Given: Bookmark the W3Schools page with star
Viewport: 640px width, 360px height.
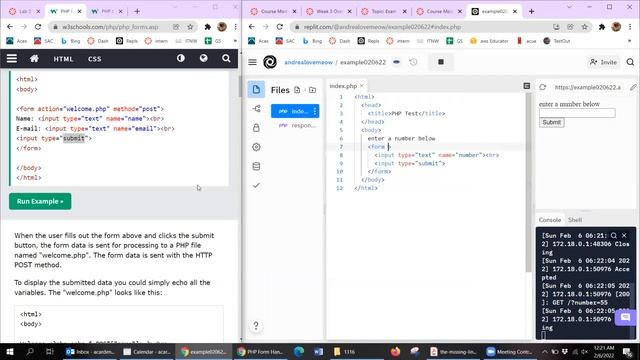Looking at the screenshot, I should tap(190, 27).
